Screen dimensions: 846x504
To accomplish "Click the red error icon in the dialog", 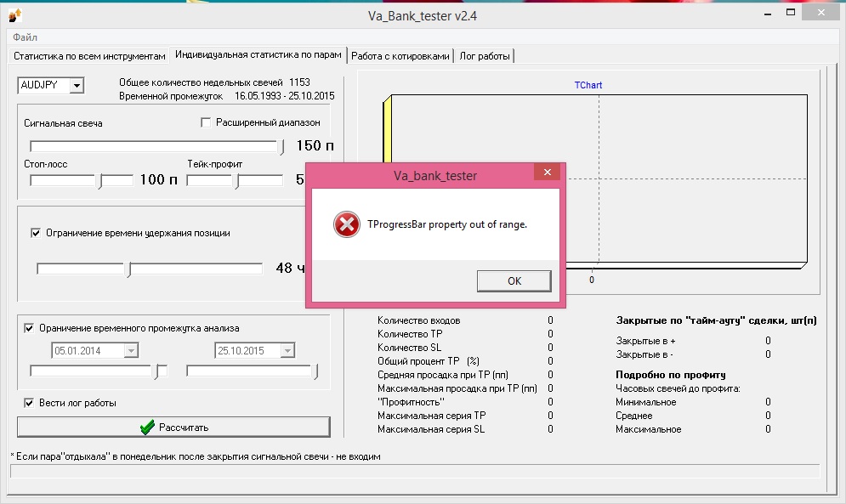I will click(x=346, y=224).
